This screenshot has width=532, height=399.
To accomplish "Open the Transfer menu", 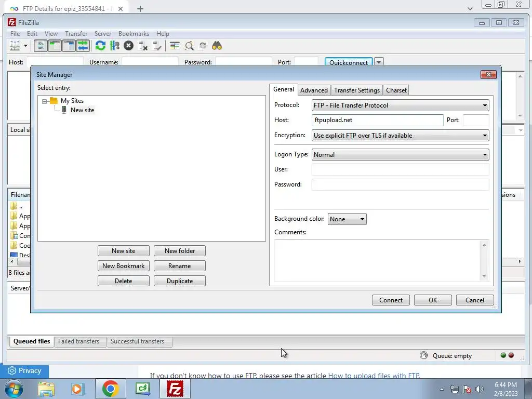I will pos(76,34).
